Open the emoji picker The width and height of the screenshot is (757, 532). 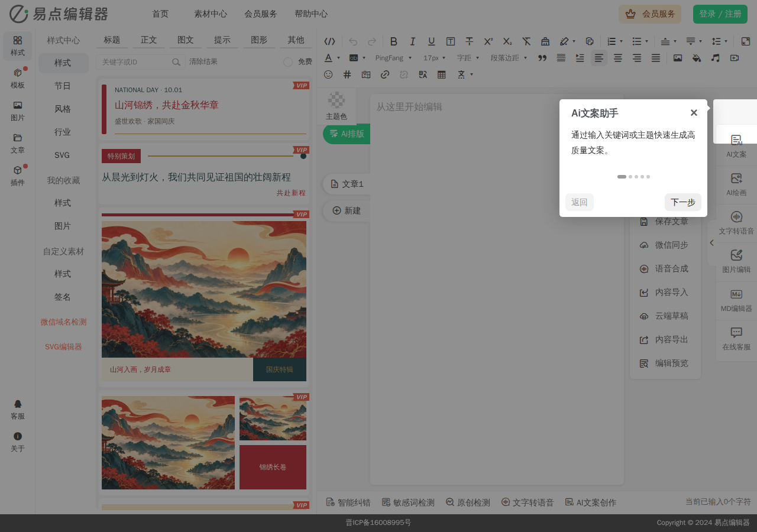click(328, 74)
